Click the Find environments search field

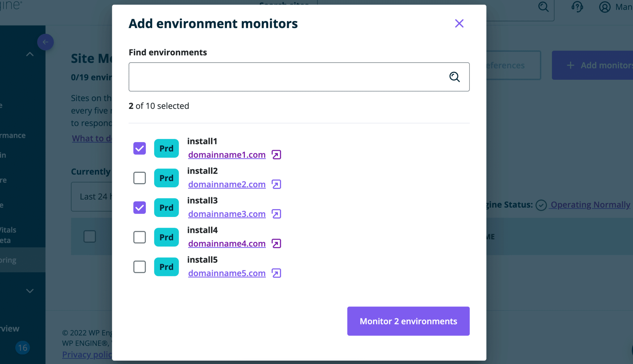(x=287, y=77)
